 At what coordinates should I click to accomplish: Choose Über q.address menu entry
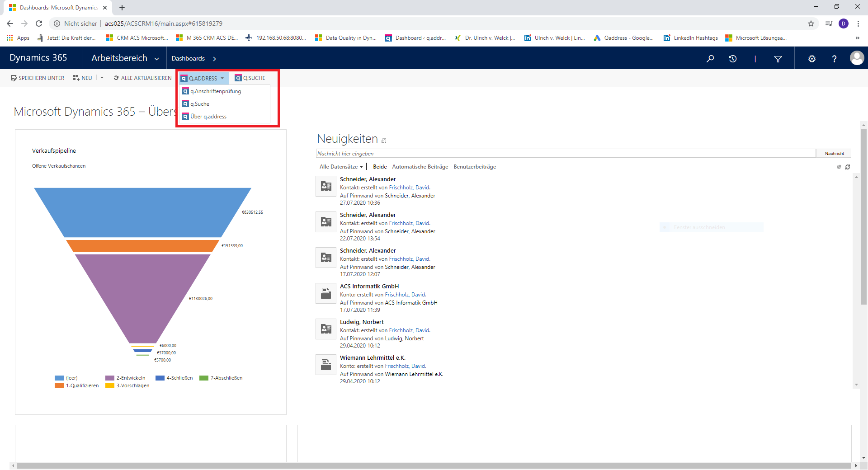[208, 117]
